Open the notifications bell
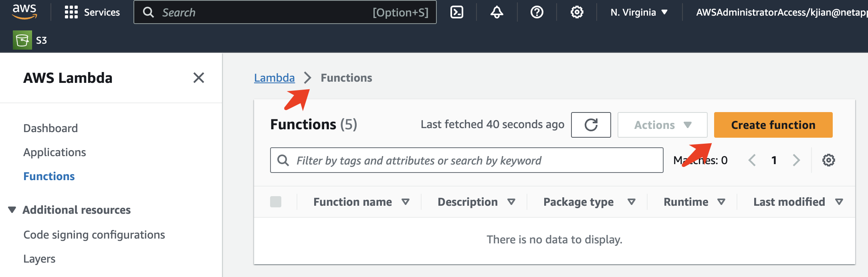 point(497,12)
